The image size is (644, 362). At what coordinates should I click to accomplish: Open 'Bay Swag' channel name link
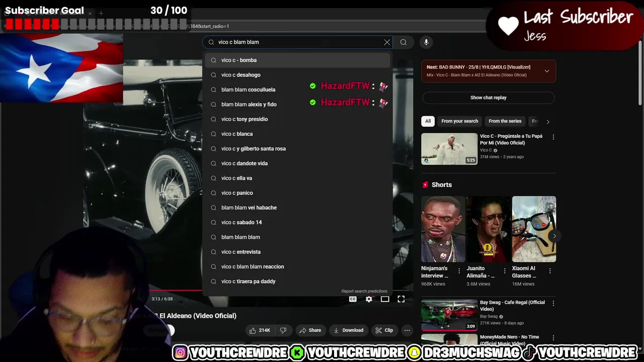[x=489, y=317]
